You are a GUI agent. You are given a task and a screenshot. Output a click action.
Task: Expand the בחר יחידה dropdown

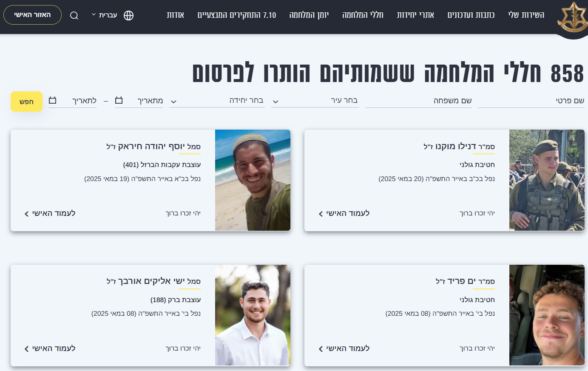coord(217,101)
